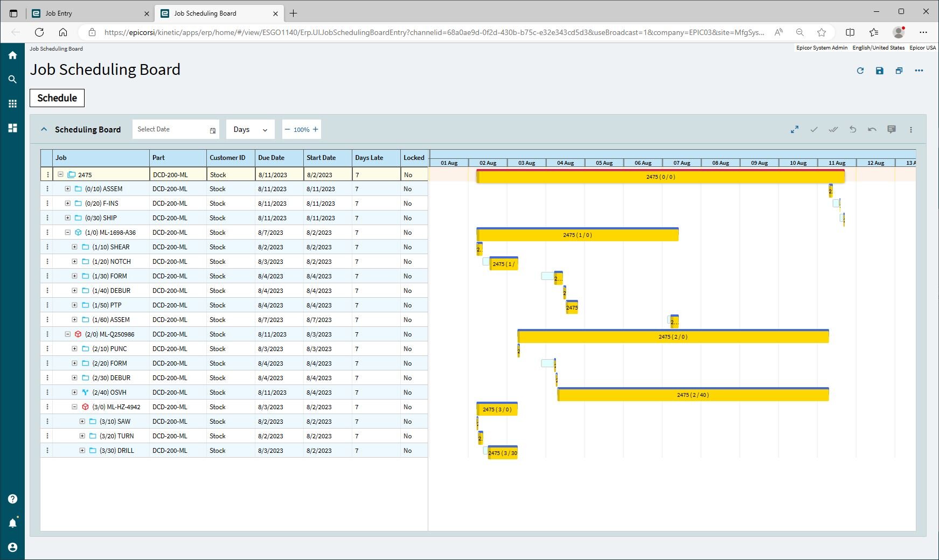The image size is (939, 560).
Task: Open calendar picker in Select Date field
Action: [213, 130]
